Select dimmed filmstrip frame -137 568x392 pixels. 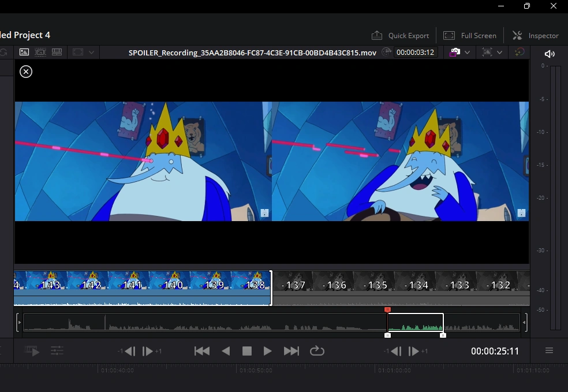click(x=293, y=281)
